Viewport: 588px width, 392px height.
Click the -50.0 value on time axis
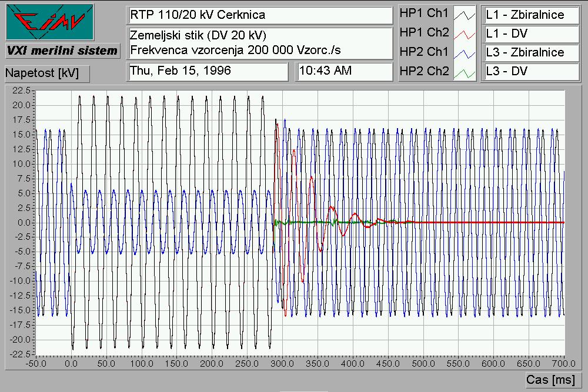click(x=36, y=364)
